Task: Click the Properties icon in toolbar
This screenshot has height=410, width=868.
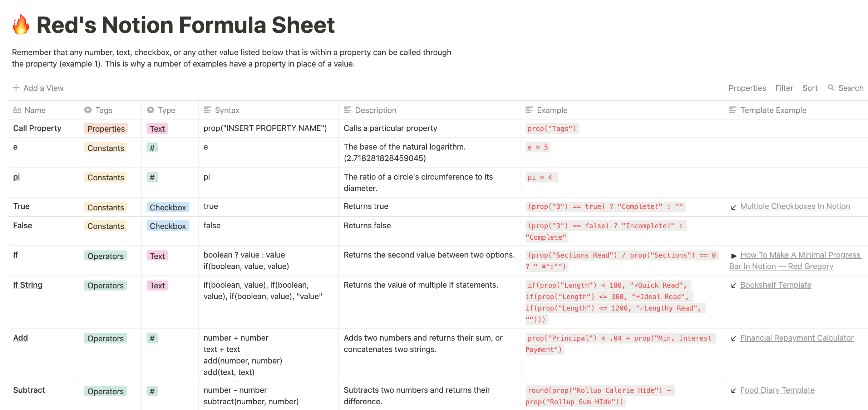Action: [746, 88]
